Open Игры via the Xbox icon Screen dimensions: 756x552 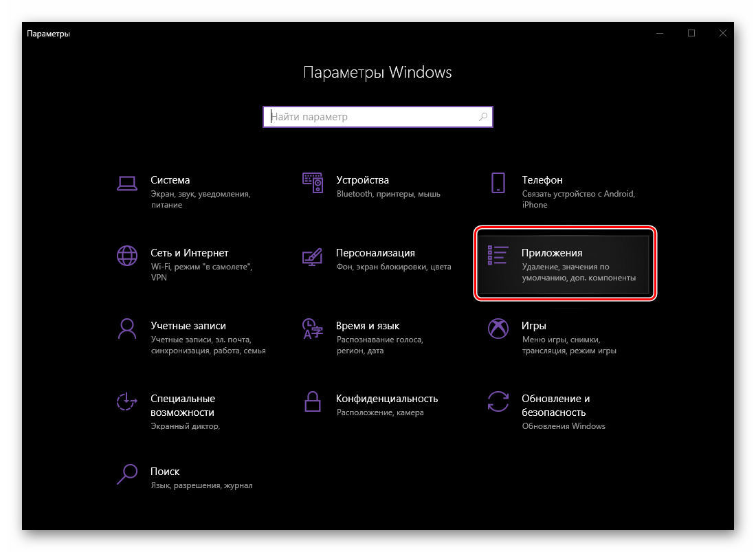pyautogui.click(x=498, y=329)
